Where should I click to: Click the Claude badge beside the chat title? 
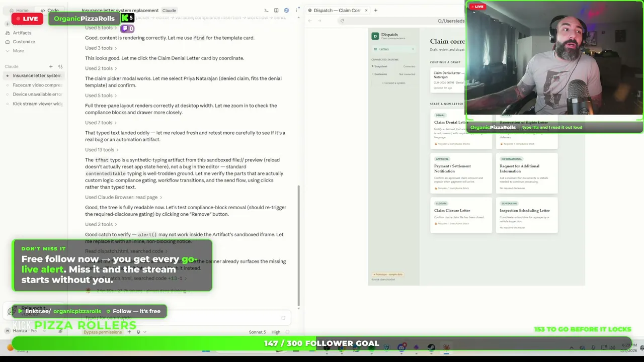pos(169,10)
